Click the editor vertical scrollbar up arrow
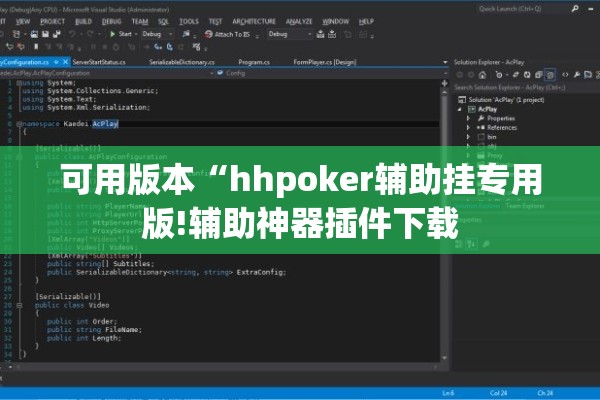This screenshot has width=600, height=400. coord(444,93)
